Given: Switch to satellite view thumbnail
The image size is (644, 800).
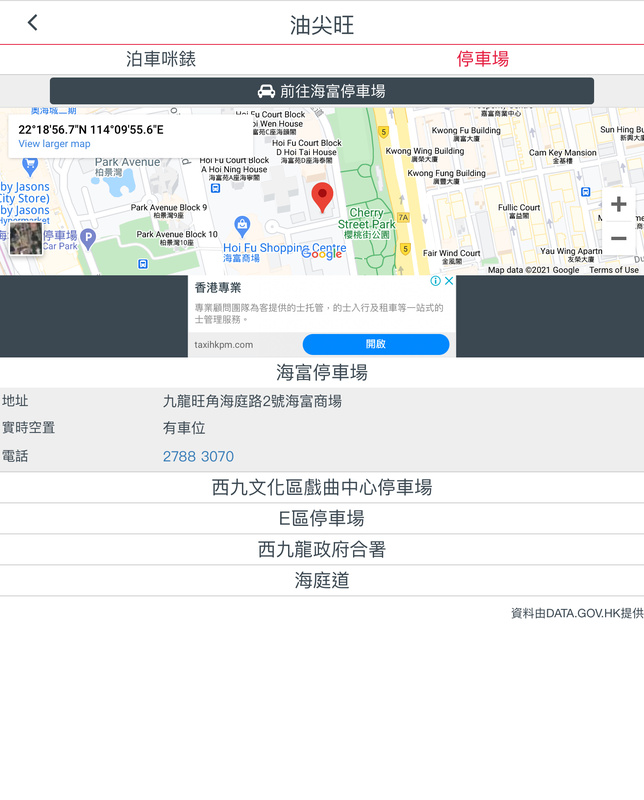Looking at the screenshot, I should pyautogui.click(x=26, y=238).
